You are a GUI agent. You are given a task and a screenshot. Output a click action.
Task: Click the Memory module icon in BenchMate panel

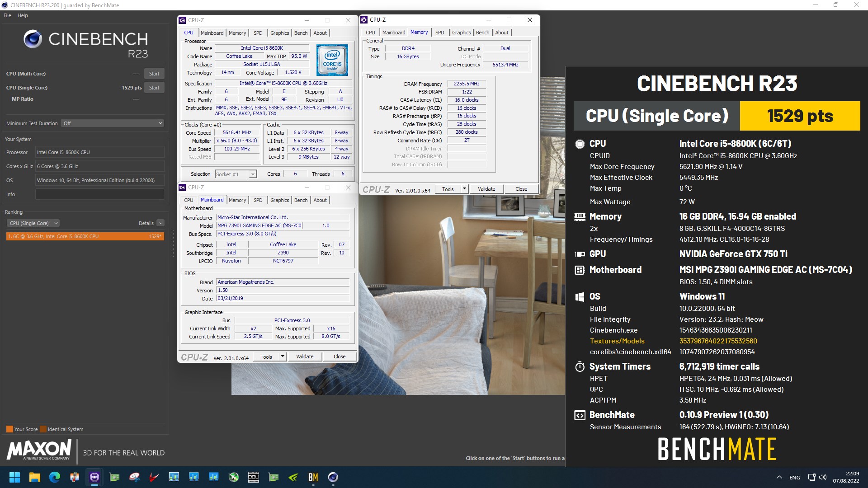click(x=580, y=216)
